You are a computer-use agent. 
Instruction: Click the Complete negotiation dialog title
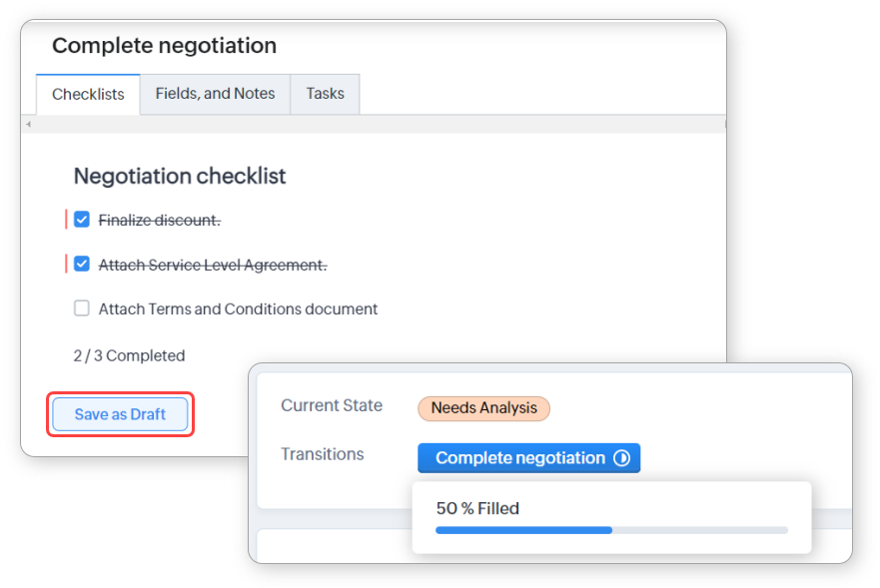point(164,46)
